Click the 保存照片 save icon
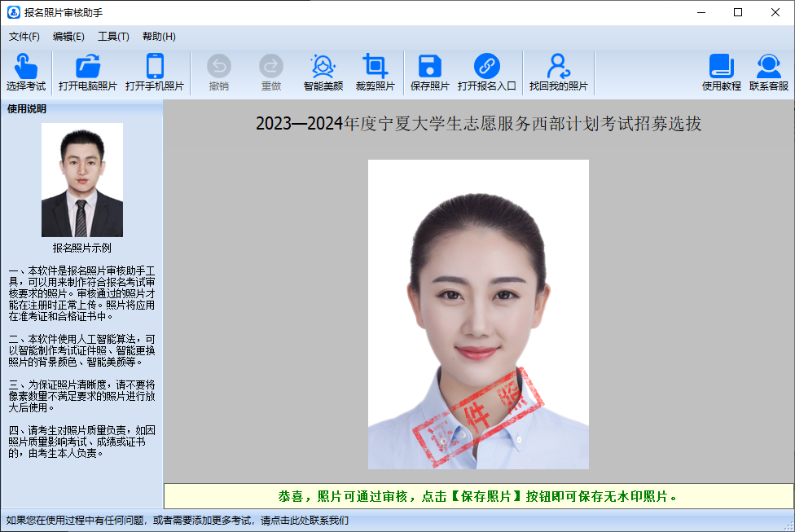This screenshot has width=795, height=532. [x=430, y=67]
